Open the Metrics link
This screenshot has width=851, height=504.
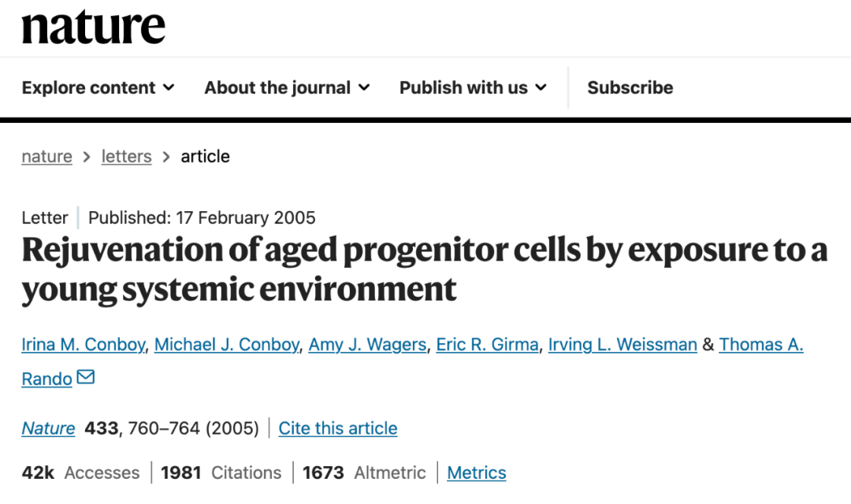pyautogui.click(x=477, y=472)
